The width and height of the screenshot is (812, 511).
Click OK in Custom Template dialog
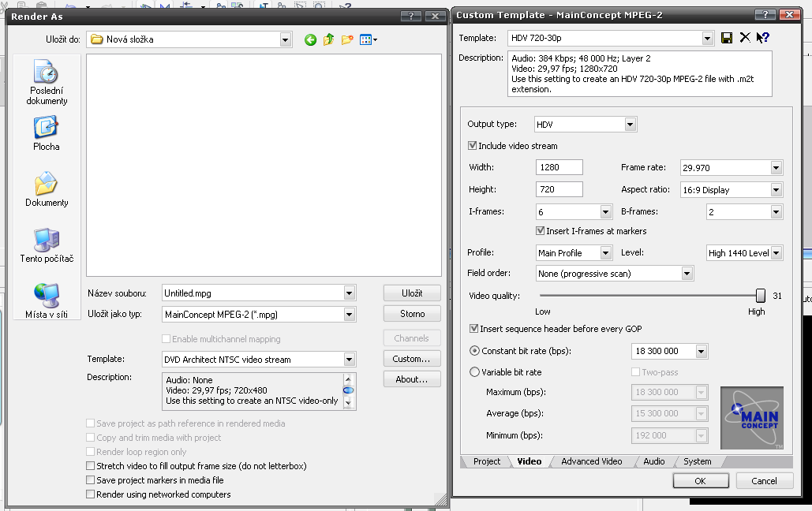click(x=701, y=481)
